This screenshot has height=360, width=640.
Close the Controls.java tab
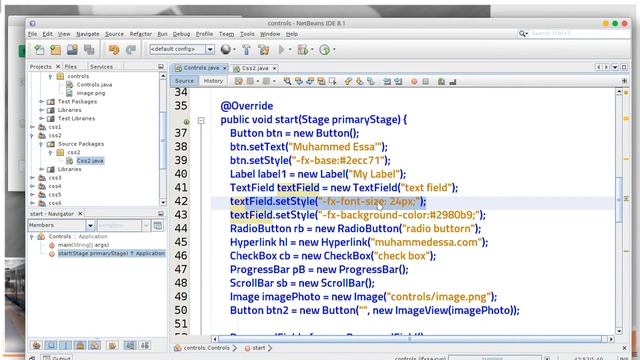pyautogui.click(x=224, y=68)
